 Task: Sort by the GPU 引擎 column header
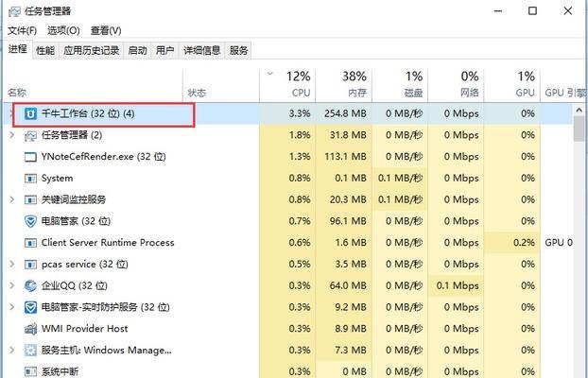pos(564,85)
